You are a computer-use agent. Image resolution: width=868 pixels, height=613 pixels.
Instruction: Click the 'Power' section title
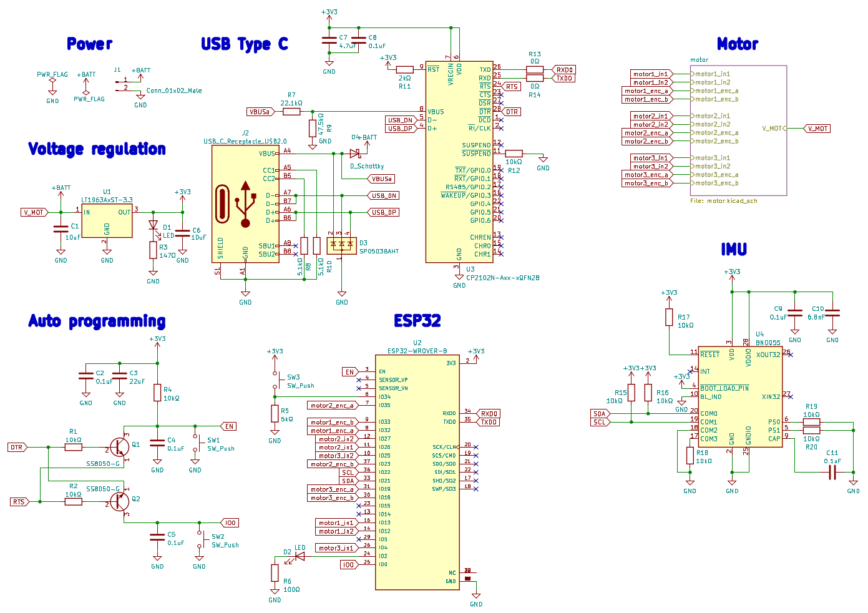(x=90, y=44)
